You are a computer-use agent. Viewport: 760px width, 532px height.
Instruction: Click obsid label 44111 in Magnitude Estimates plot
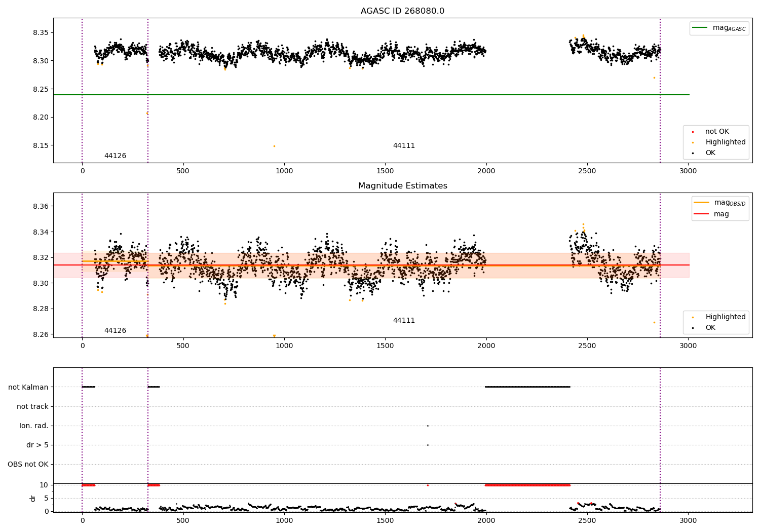pyautogui.click(x=404, y=321)
